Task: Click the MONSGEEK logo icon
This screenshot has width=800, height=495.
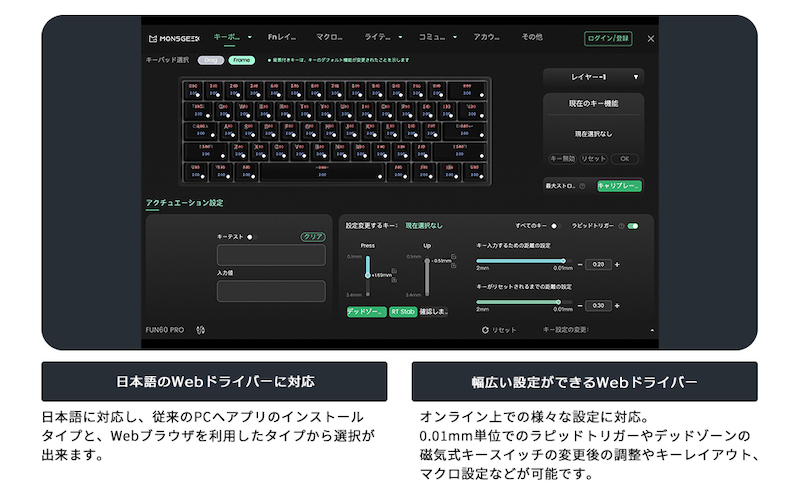Action: point(153,38)
